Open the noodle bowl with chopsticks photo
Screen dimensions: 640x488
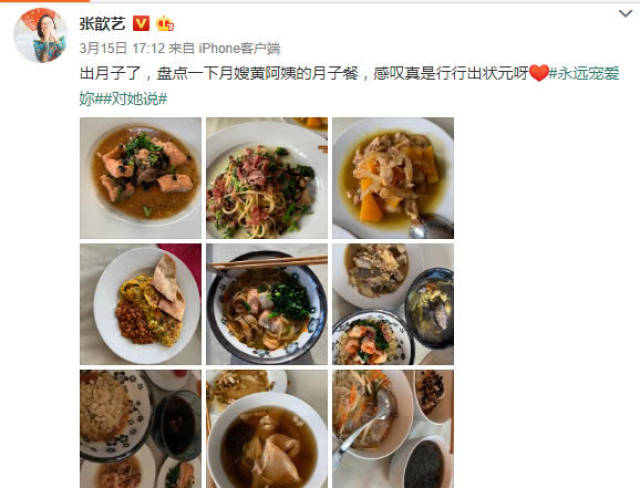coord(267,304)
